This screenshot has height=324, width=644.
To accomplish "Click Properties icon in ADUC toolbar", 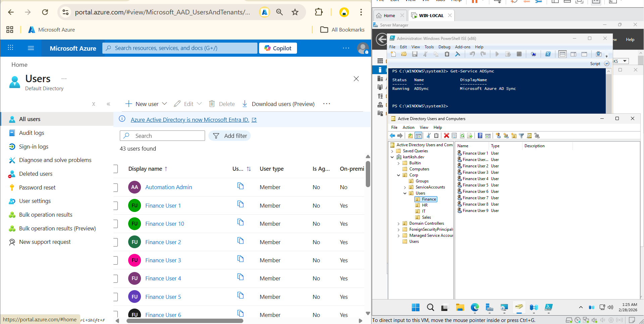I will pyautogui.click(x=454, y=136).
